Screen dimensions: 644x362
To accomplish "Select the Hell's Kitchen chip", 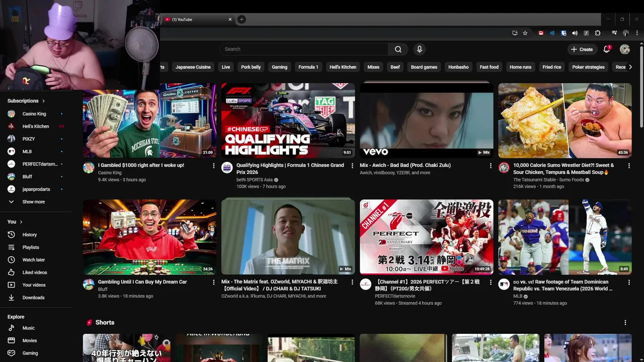I will pyautogui.click(x=343, y=67).
